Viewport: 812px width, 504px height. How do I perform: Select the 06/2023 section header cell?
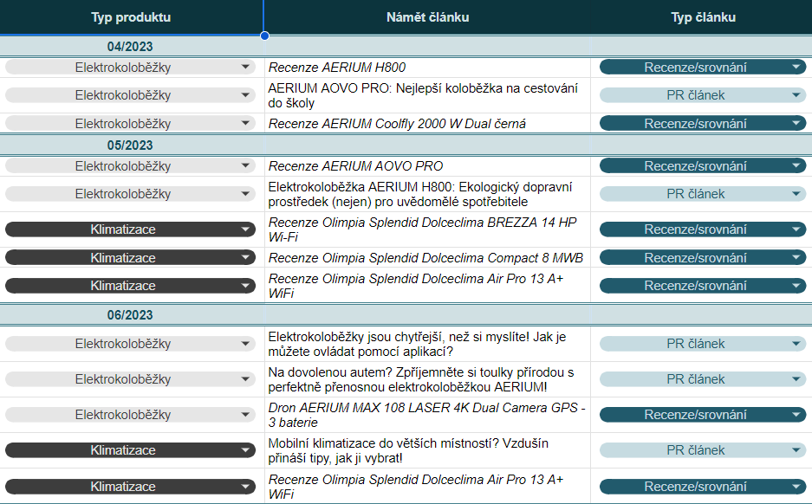[130, 315]
